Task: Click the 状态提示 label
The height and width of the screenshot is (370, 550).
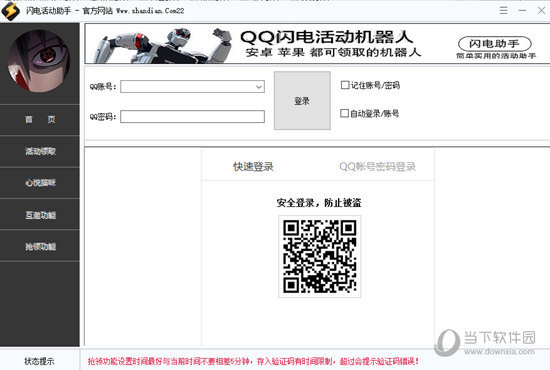Action: click(39, 361)
